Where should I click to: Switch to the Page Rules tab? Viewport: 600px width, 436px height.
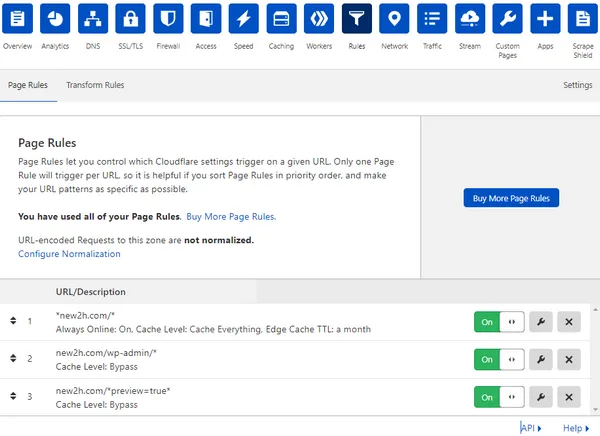[x=28, y=85]
